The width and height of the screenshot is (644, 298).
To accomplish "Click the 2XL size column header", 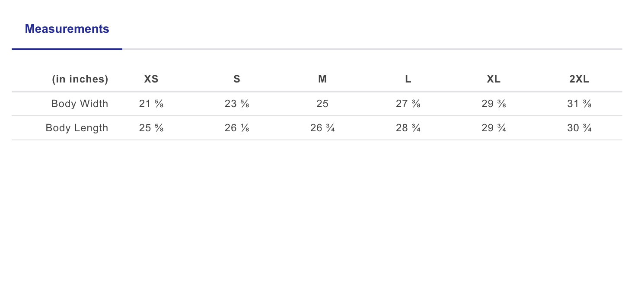I will coord(579,79).
